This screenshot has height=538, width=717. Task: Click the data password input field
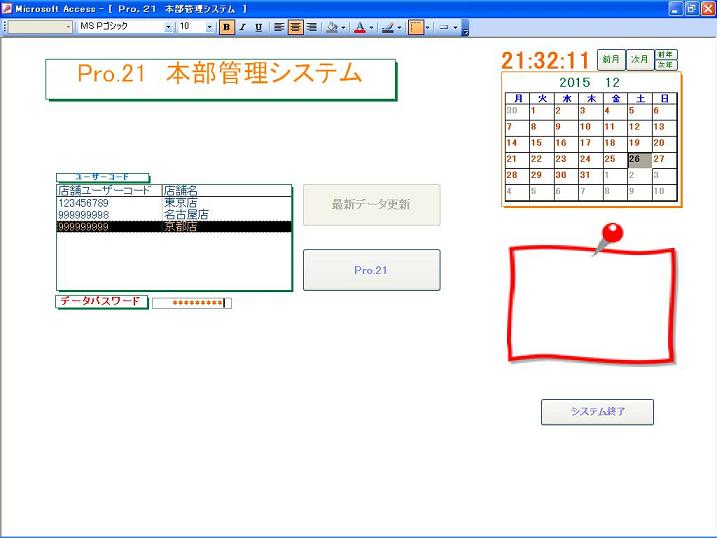pos(192,303)
